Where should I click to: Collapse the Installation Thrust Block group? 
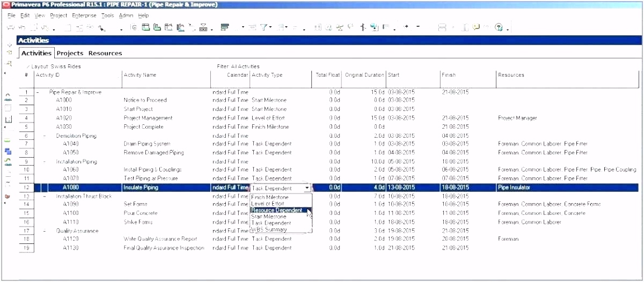[45, 196]
